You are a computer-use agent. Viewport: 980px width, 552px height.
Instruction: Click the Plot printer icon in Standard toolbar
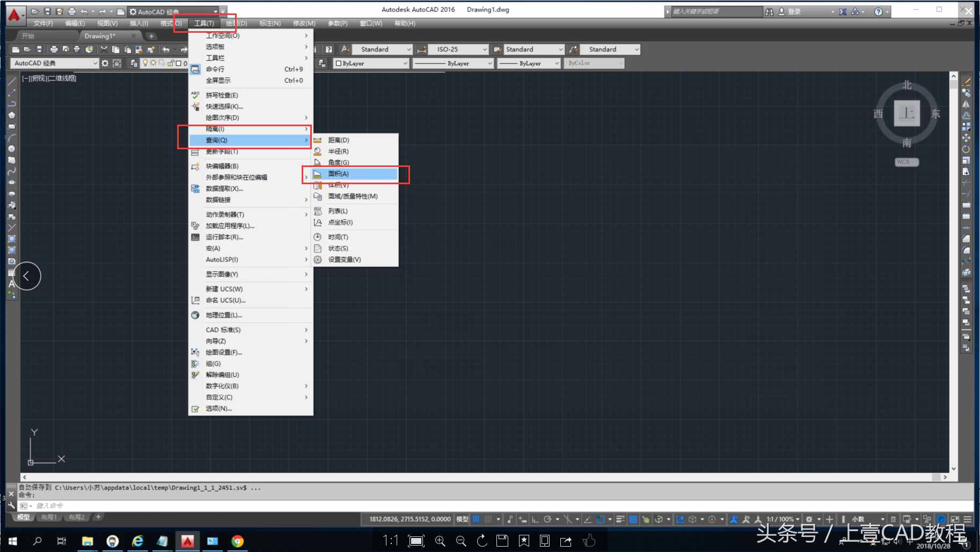(54, 49)
